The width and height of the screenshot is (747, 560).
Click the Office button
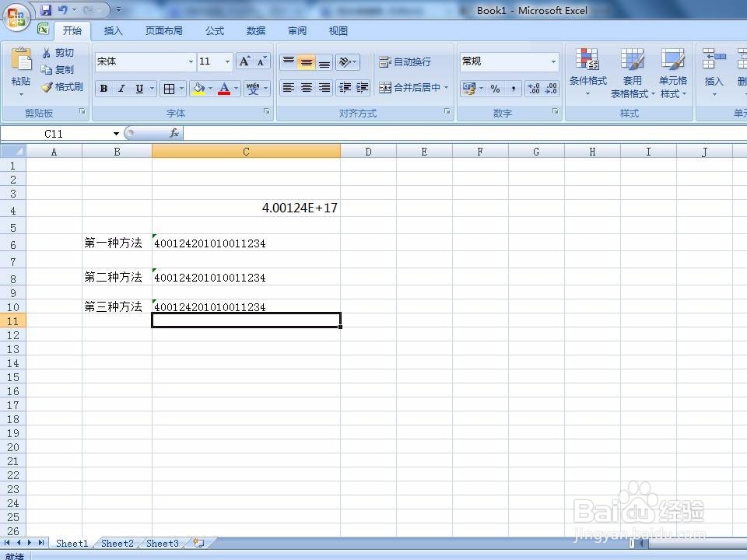pyautogui.click(x=16, y=18)
